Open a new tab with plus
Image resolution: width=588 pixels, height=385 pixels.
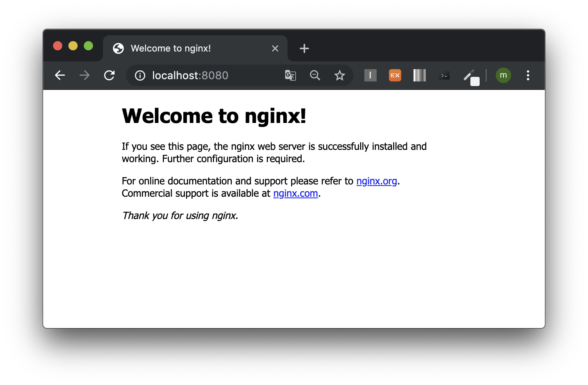tap(304, 48)
